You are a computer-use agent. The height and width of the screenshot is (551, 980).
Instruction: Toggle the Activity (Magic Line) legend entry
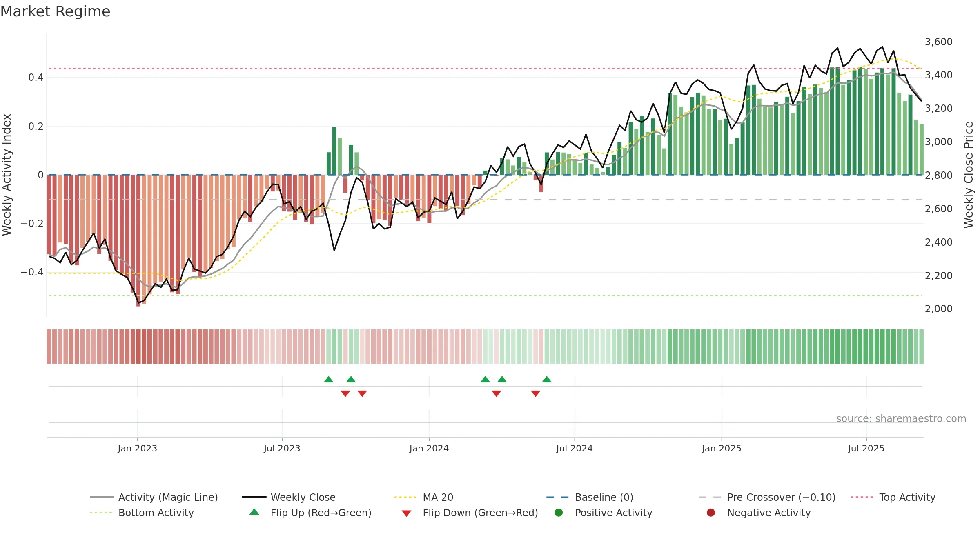point(154,497)
